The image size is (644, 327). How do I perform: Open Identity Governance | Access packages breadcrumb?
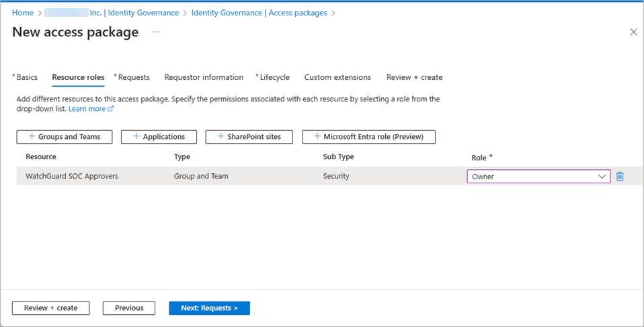coord(259,13)
